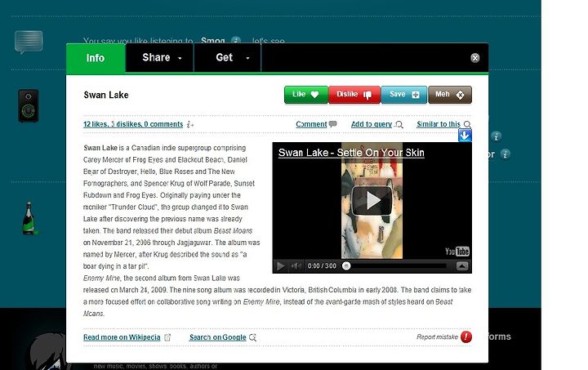This screenshot has width=588, height=370.
Task: Close the Swan Lake info popup
Action: (x=474, y=58)
